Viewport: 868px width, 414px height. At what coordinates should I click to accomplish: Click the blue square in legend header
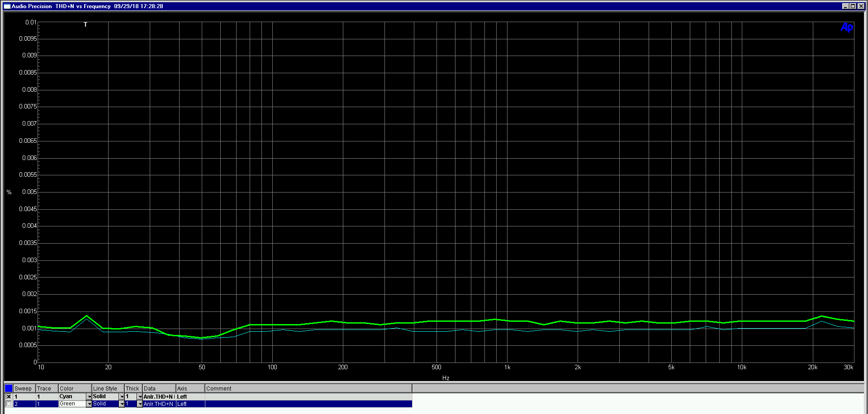tap(9, 388)
